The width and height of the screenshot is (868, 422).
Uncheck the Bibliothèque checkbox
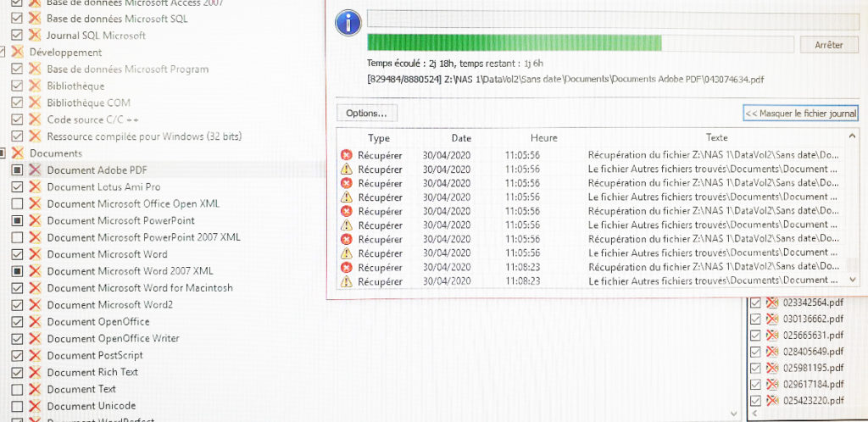(17, 86)
